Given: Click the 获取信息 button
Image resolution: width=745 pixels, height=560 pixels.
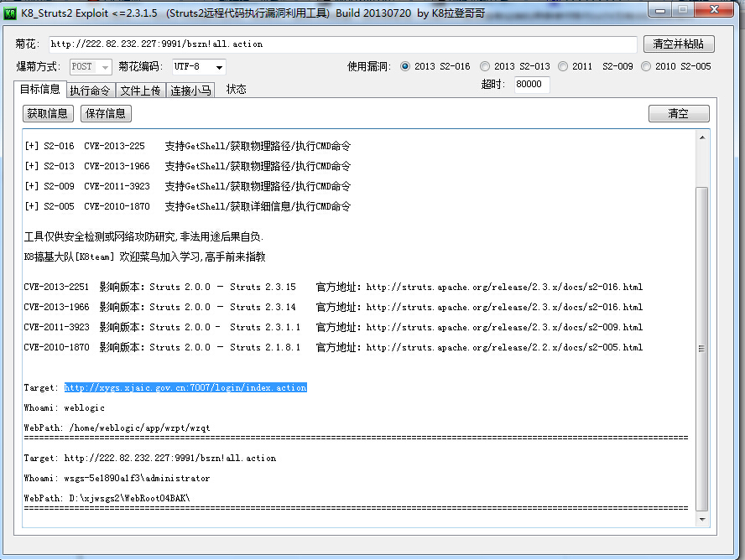Looking at the screenshot, I should point(48,113).
